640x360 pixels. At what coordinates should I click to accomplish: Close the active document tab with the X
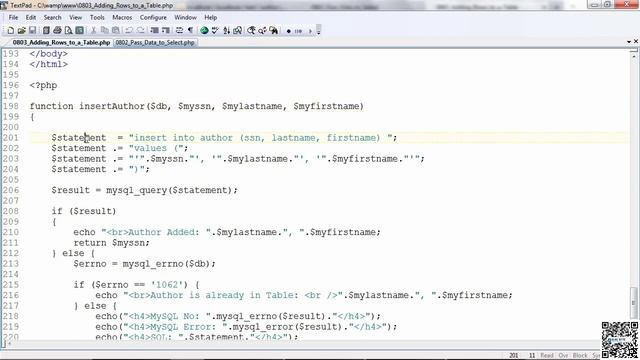[636, 42]
